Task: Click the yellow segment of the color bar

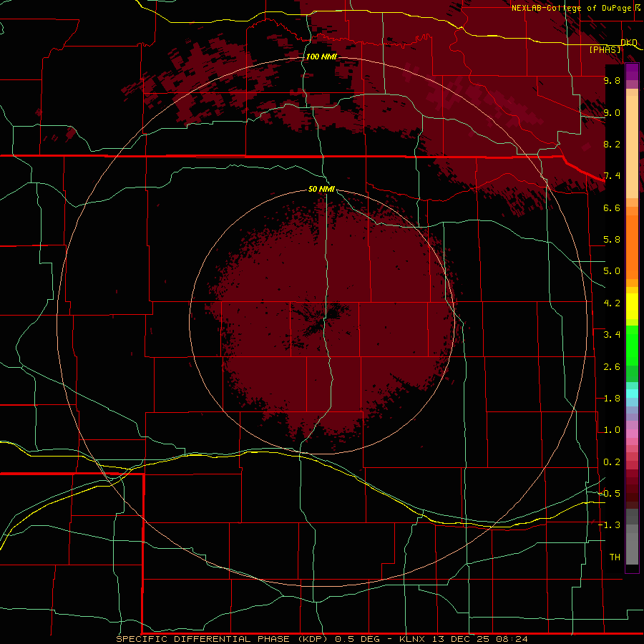Action: [632, 306]
